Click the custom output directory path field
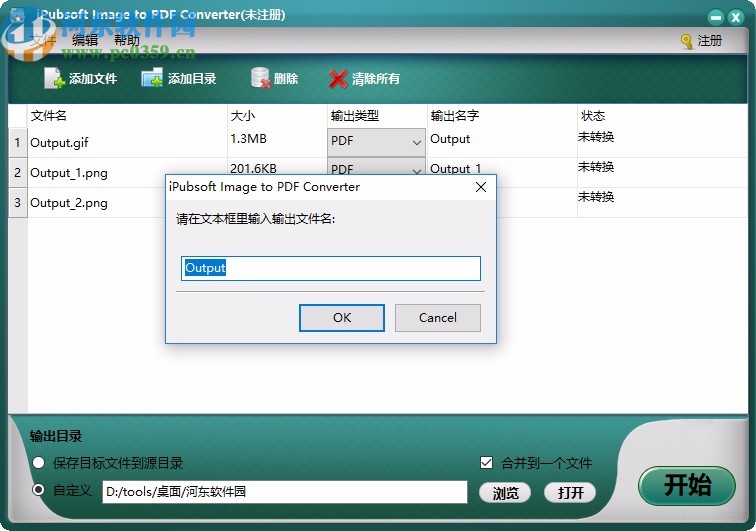756x531 pixels. pos(285,492)
